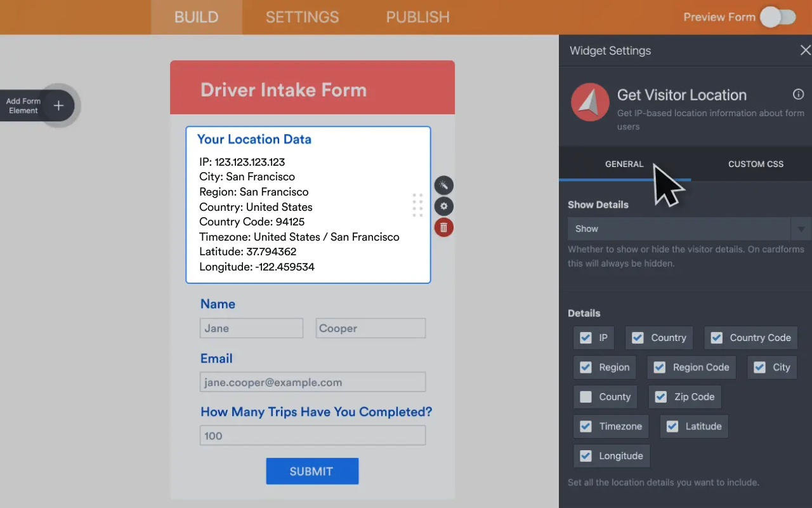Switch to the Custom CSS tab

coord(756,164)
